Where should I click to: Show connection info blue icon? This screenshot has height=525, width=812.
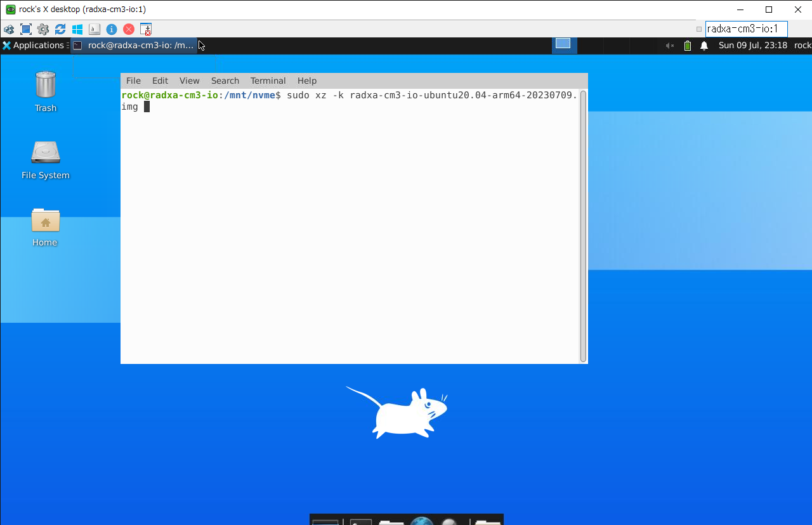(x=112, y=29)
